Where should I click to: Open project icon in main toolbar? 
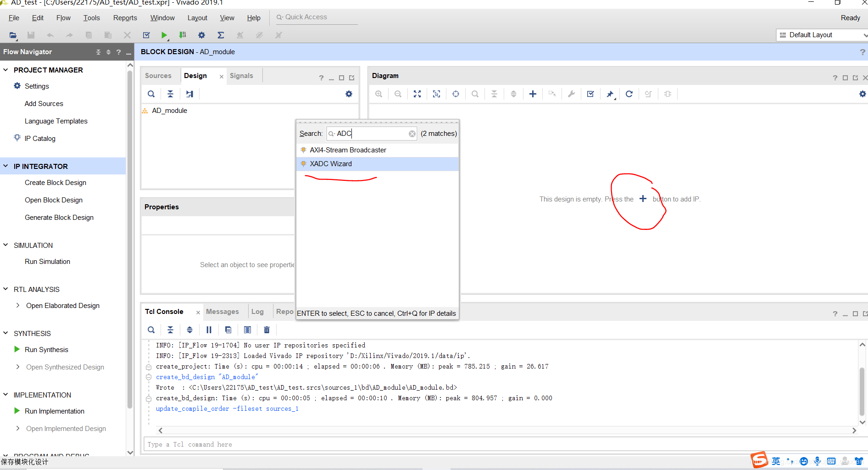coord(13,35)
